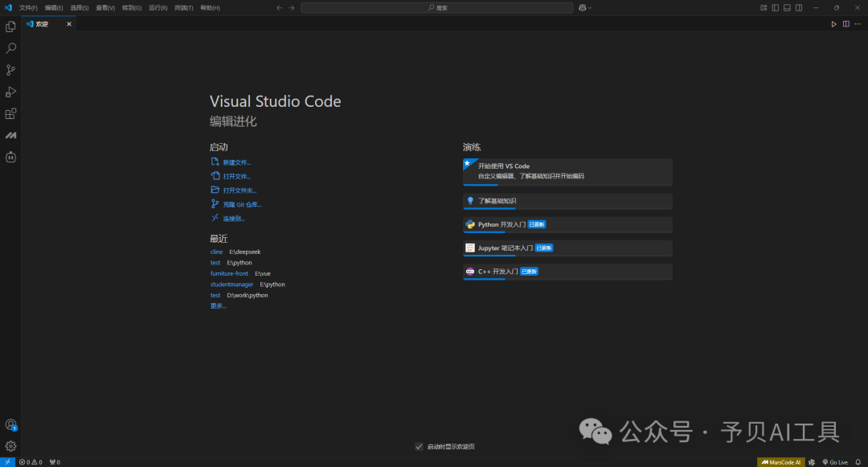
Task: Open the 运行(R) menu
Action: 158,8
